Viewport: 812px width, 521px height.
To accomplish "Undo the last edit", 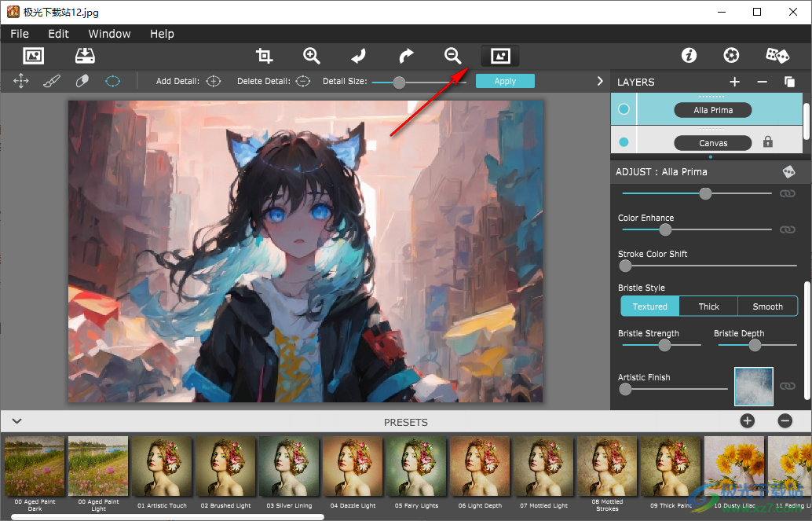I will click(x=358, y=56).
